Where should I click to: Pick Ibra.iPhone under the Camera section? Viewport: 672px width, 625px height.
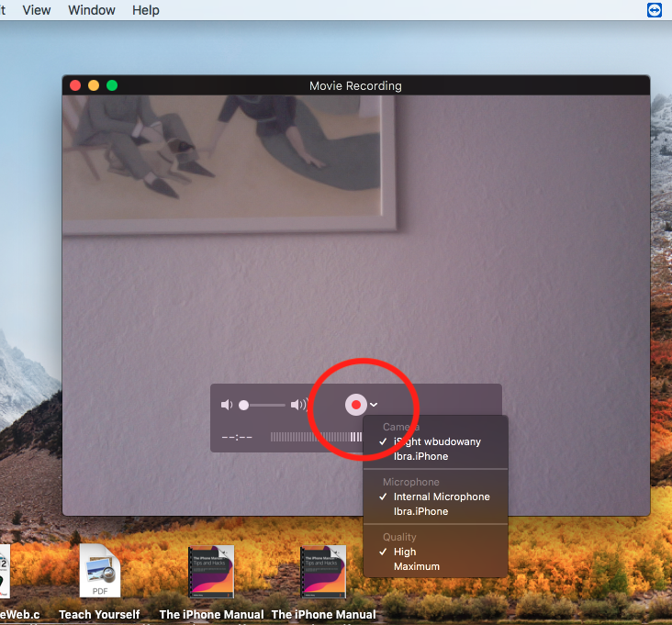tap(420, 456)
